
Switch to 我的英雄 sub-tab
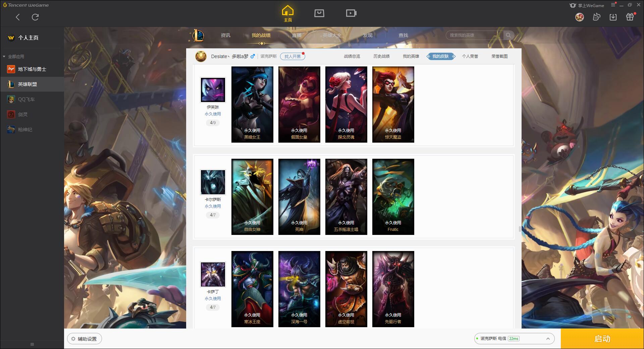(x=411, y=56)
